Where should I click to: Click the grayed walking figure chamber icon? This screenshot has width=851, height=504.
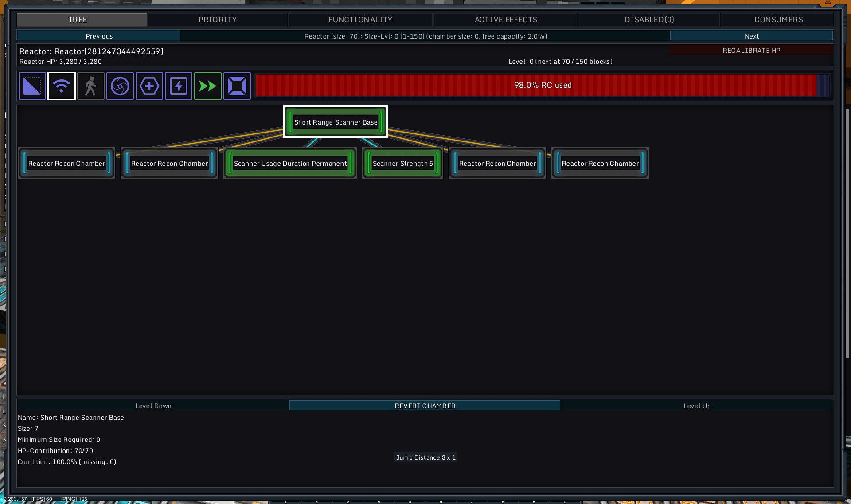pos(90,86)
